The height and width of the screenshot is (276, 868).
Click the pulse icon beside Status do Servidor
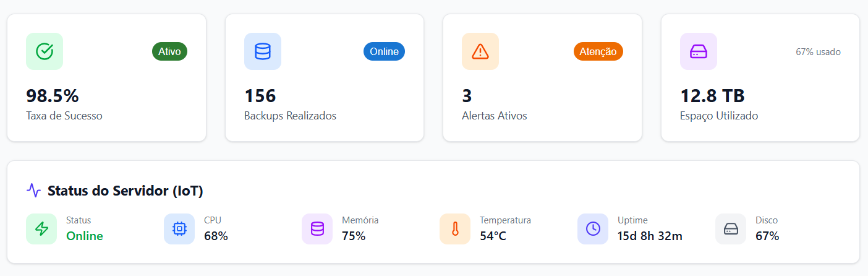click(x=33, y=191)
